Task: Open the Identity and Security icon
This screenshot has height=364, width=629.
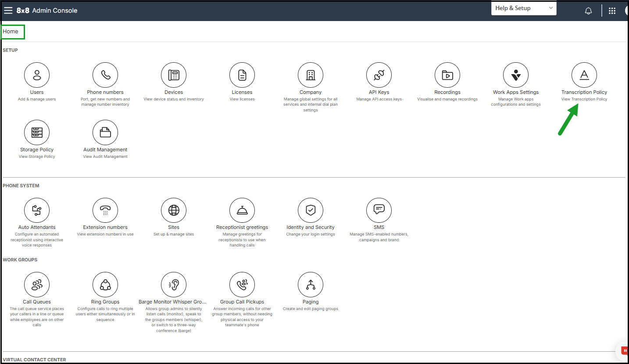Action: coord(311,210)
